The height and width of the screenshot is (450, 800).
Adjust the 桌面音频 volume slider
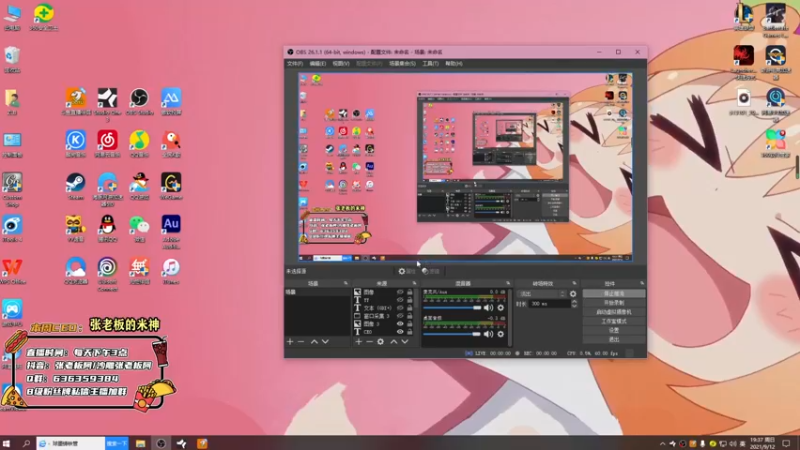coord(452,334)
